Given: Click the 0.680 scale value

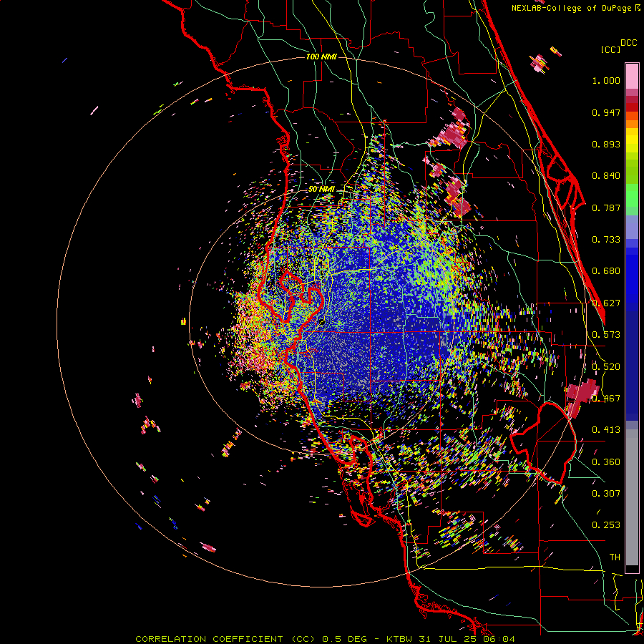Looking at the screenshot, I should pyautogui.click(x=606, y=271).
